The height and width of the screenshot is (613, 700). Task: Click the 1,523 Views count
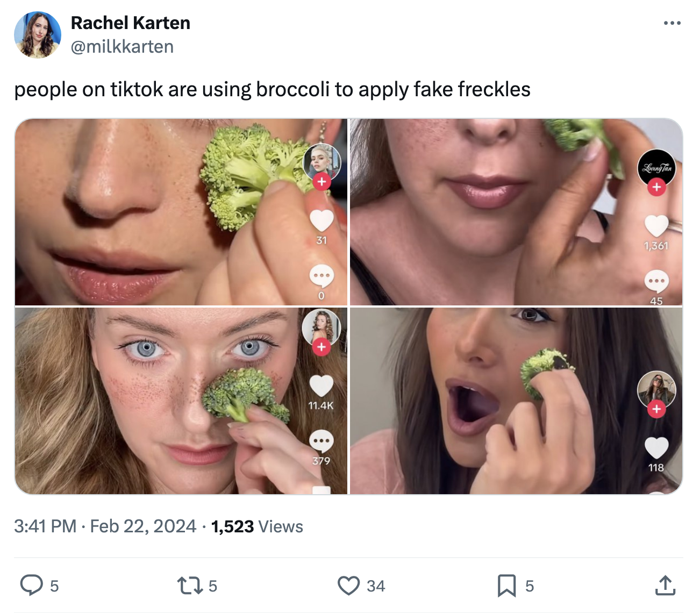tap(257, 526)
